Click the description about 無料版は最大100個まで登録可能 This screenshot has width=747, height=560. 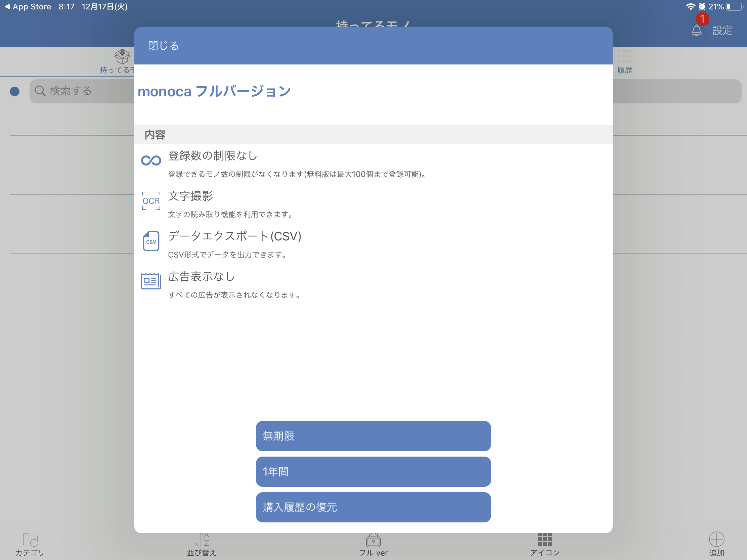[298, 174]
